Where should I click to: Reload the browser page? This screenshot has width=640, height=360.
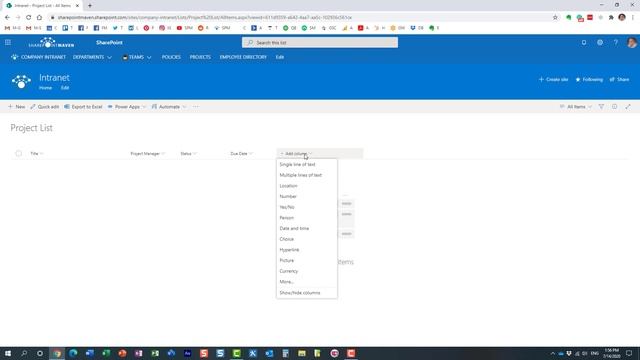29,18
